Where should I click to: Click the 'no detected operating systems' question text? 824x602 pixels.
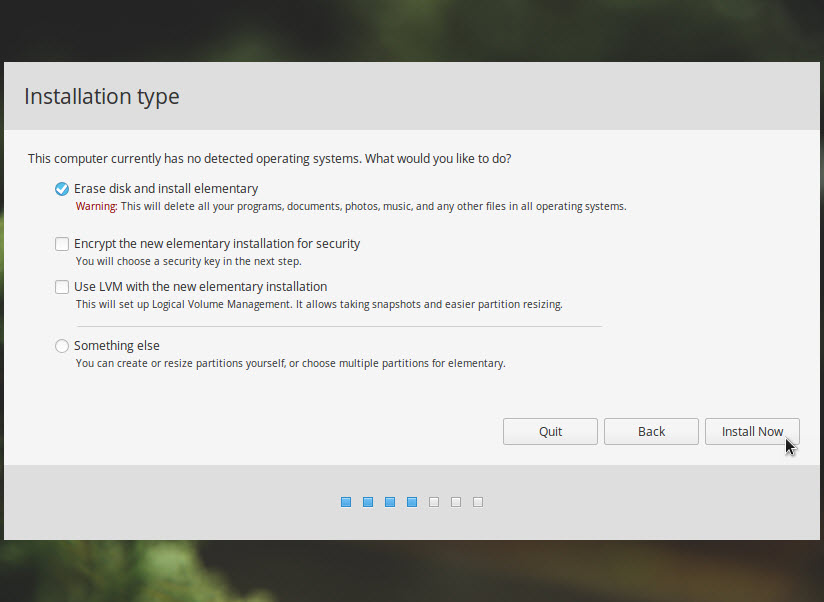tap(270, 159)
